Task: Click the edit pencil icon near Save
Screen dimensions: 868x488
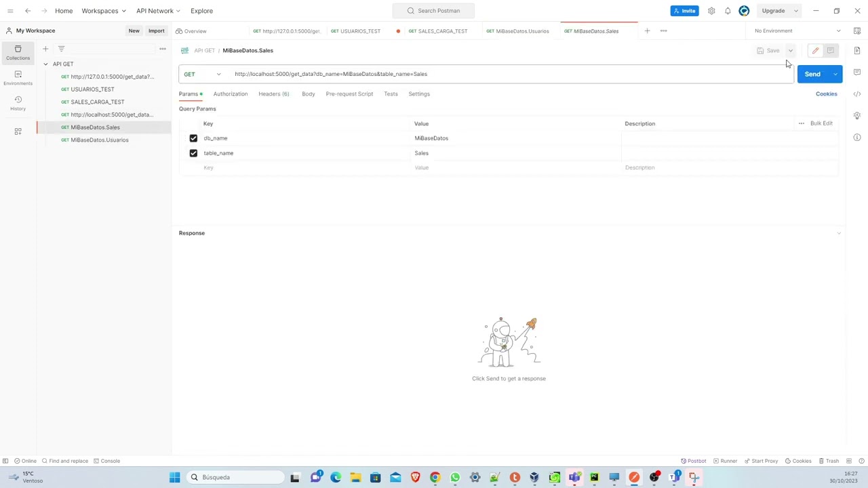Action: coord(815,50)
